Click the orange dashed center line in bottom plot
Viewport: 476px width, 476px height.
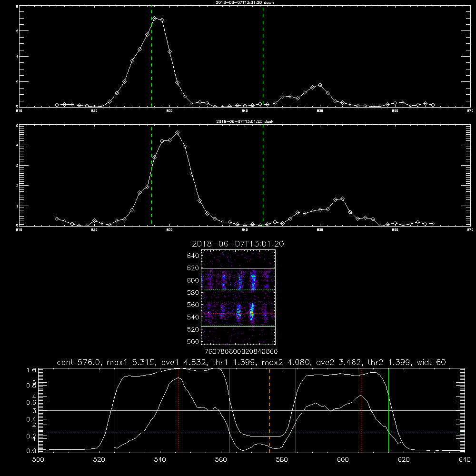coord(269,410)
